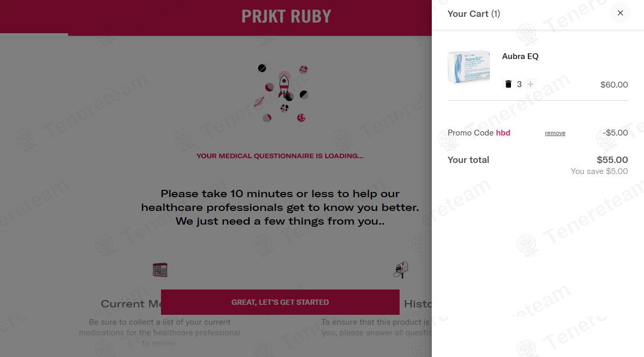Click the questionnaire is loading message
Image resolution: width=644 pixels, height=357 pixels.
point(280,156)
